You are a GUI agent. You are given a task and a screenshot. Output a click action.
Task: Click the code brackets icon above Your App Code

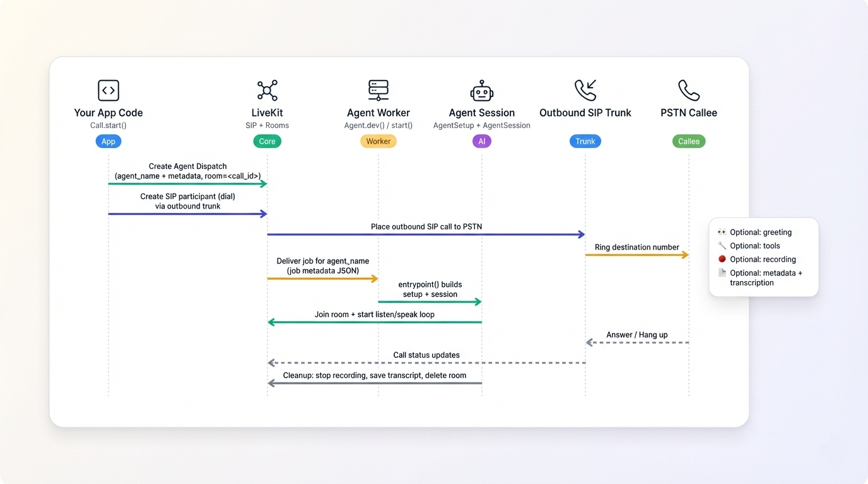click(x=108, y=91)
